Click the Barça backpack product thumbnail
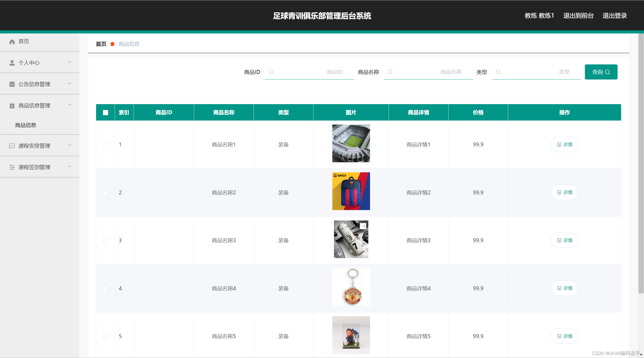Viewport: 644px width, 358px height. pyautogui.click(x=351, y=191)
